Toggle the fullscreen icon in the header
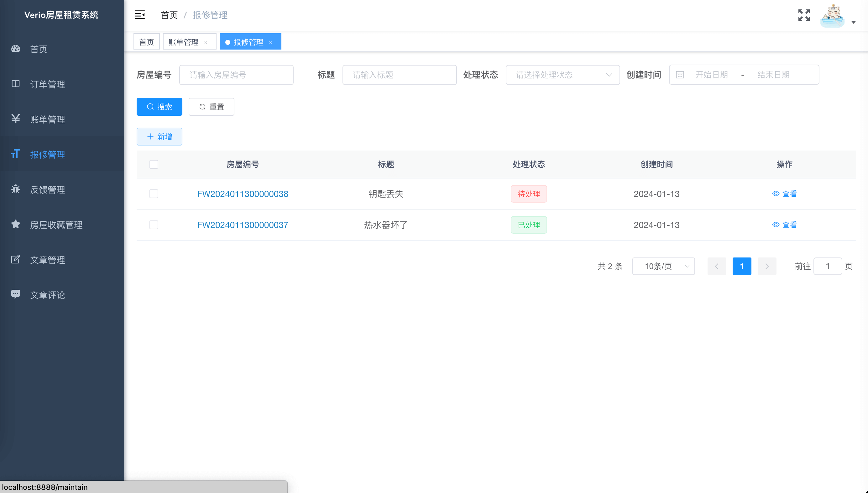Image resolution: width=868 pixels, height=493 pixels. click(804, 15)
